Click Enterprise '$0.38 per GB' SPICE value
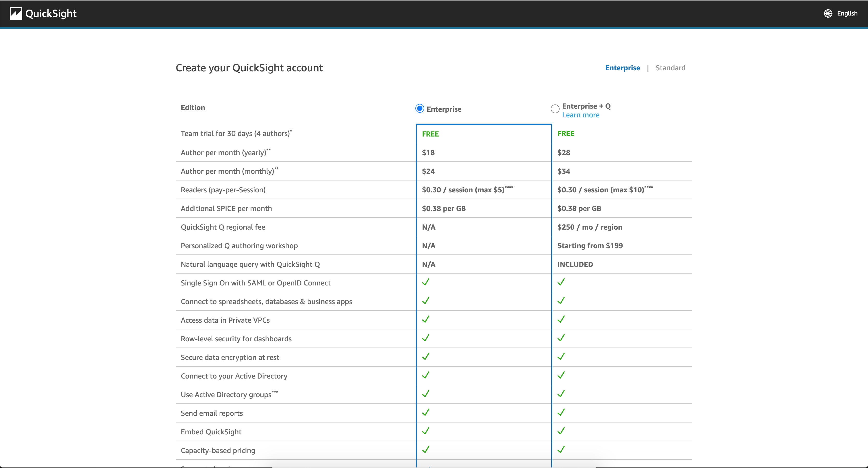Image resolution: width=868 pixels, height=468 pixels. (x=444, y=208)
